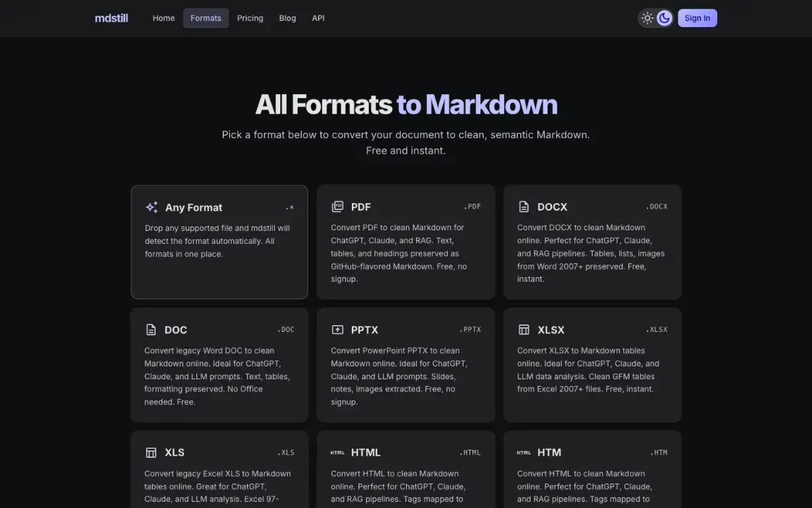Click the PDF file icon
The width and height of the screenshot is (812, 508).
tap(337, 207)
